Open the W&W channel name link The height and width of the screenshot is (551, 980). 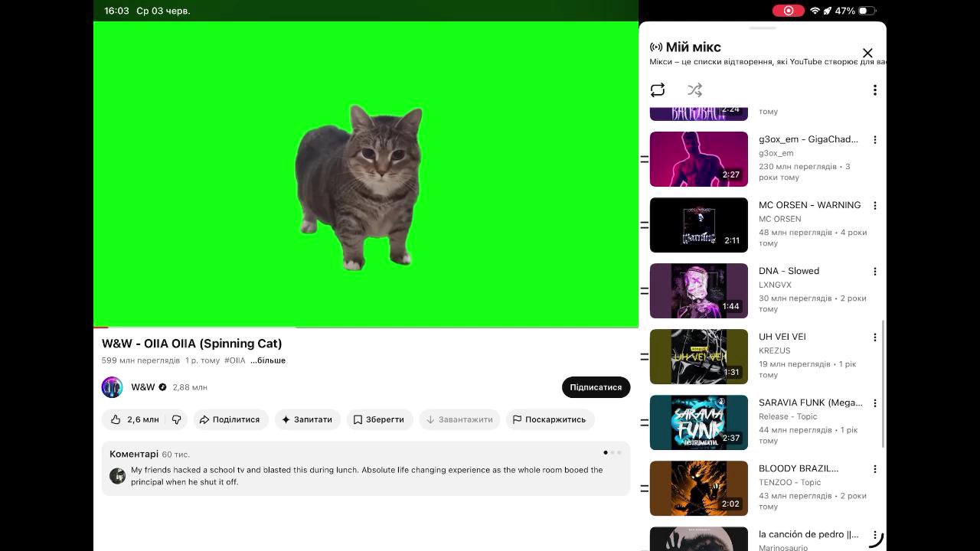coord(143,387)
